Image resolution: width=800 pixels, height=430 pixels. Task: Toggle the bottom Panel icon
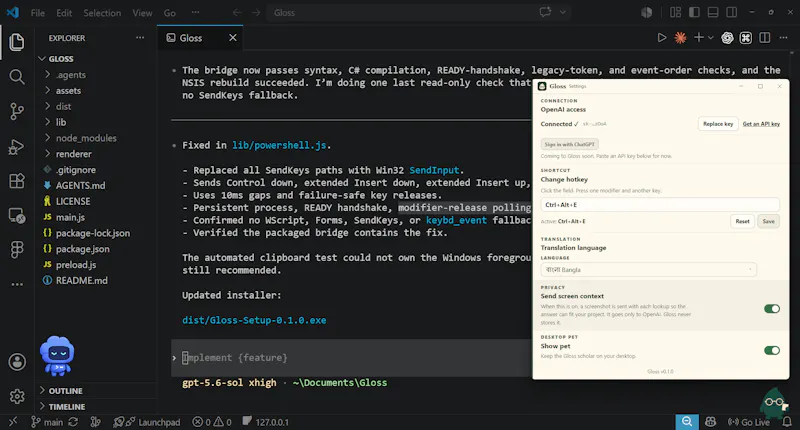(x=713, y=12)
